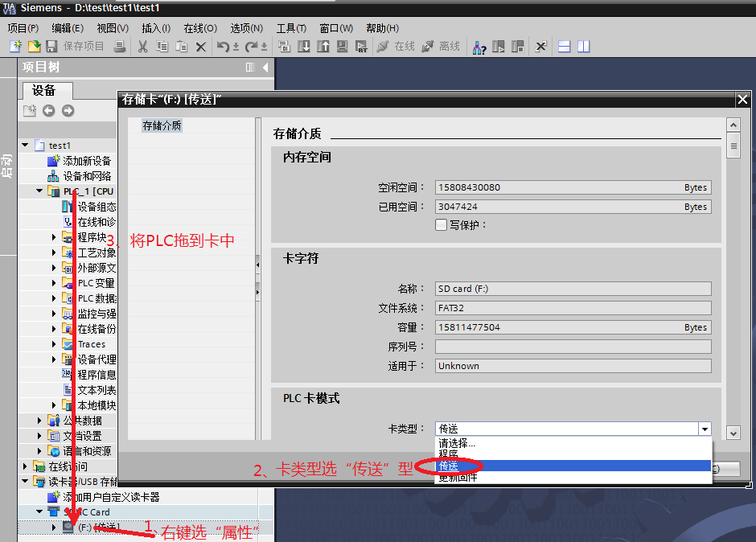Choose 更新固件 from the card type list
Viewport: 756px width, 542px height.
point(573,478)
